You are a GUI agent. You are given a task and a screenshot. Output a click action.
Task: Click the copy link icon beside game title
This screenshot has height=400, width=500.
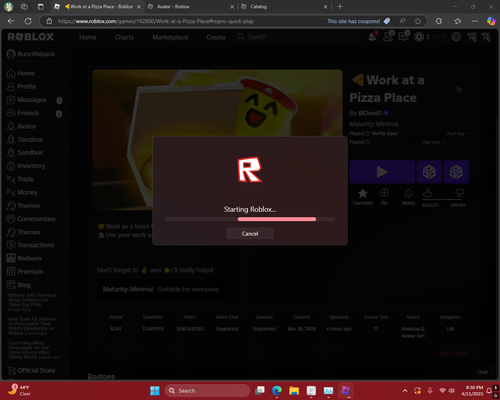pos(459,89)
